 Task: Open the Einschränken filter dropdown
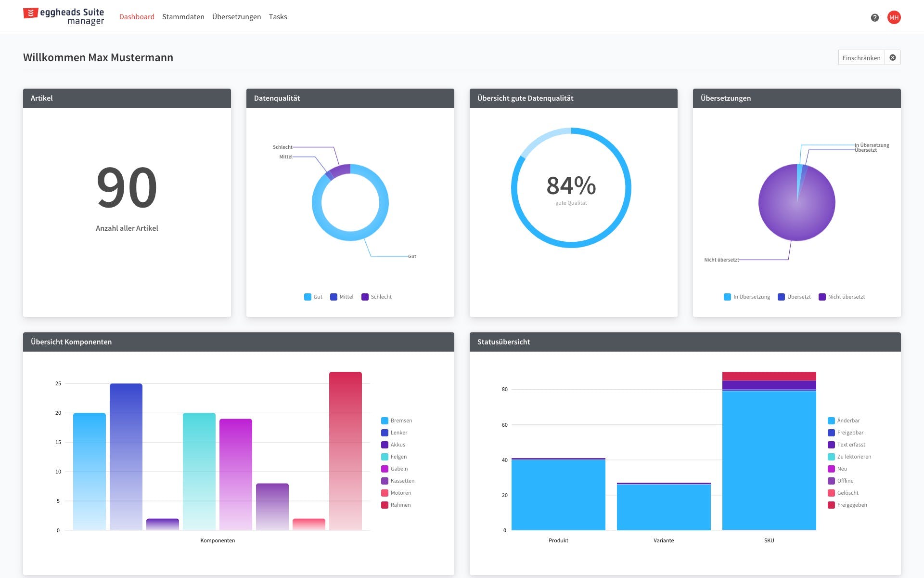click(861, 58)
